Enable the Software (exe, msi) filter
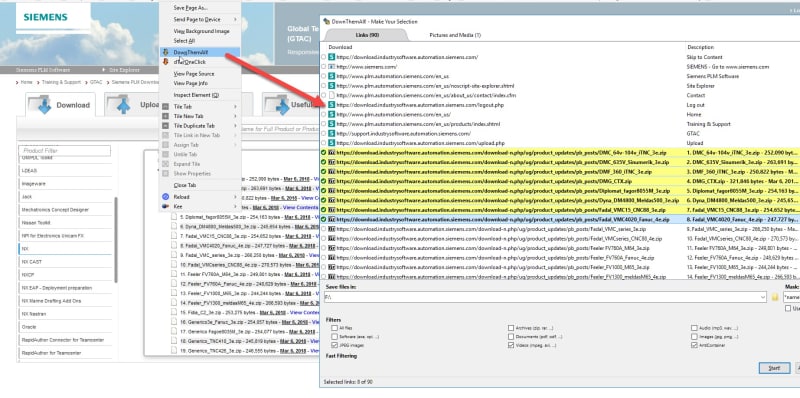 (x=334, y=337)
